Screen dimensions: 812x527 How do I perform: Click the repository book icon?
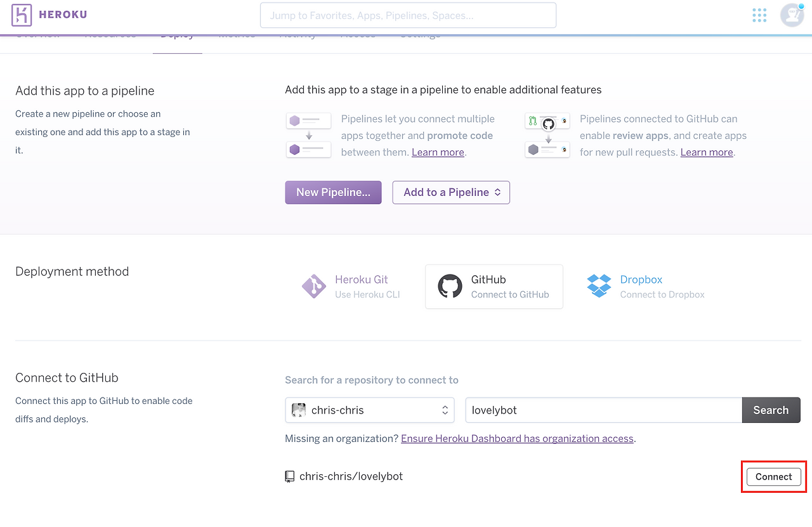point(290,476)
